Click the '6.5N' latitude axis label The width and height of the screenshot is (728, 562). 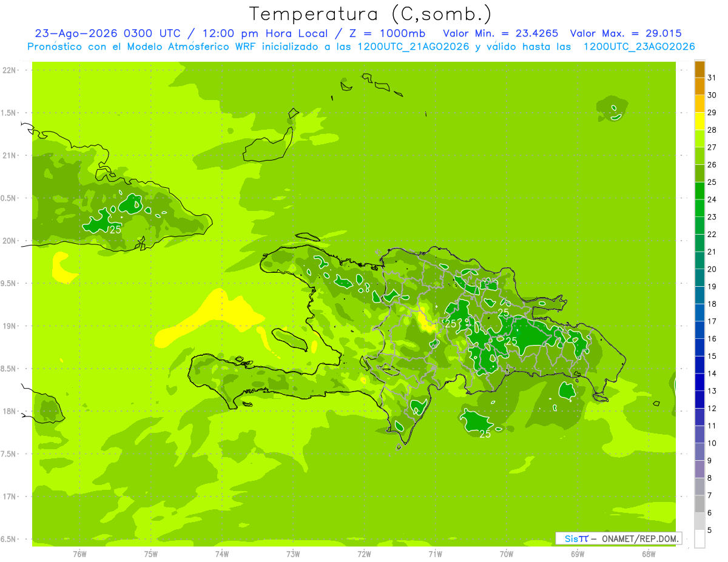(9, 540)
